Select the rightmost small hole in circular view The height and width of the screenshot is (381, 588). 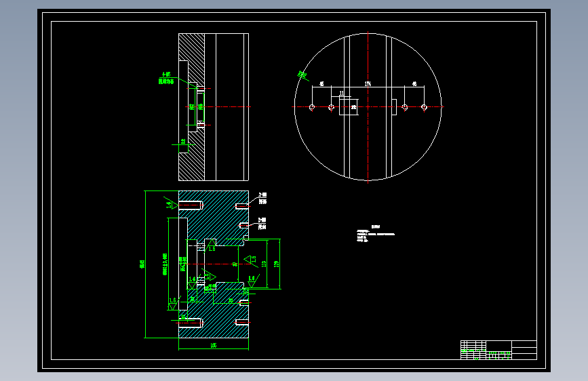pos(424,107)
